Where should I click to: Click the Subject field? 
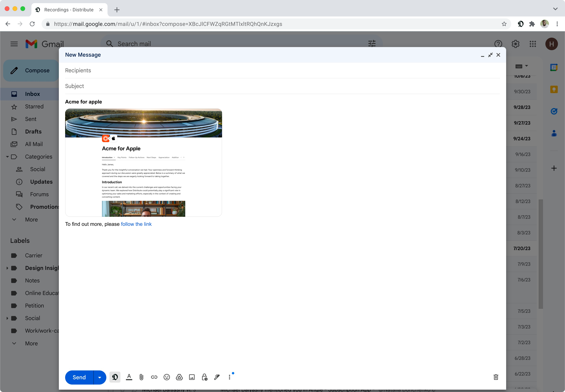click(x=282, y=86)
